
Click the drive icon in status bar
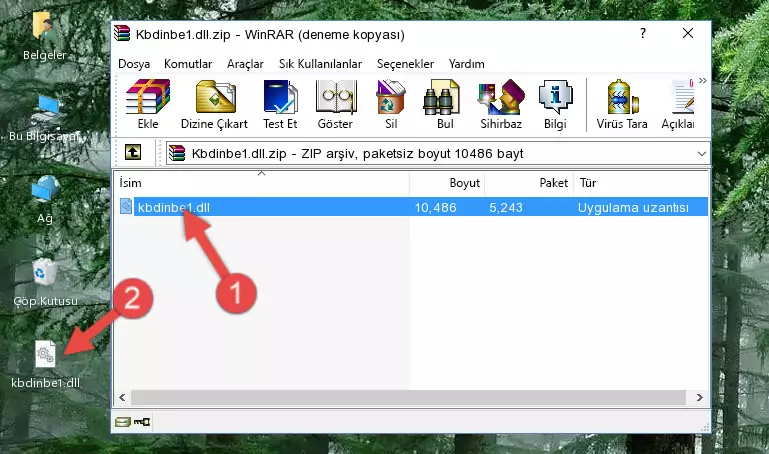pos(123,421)
